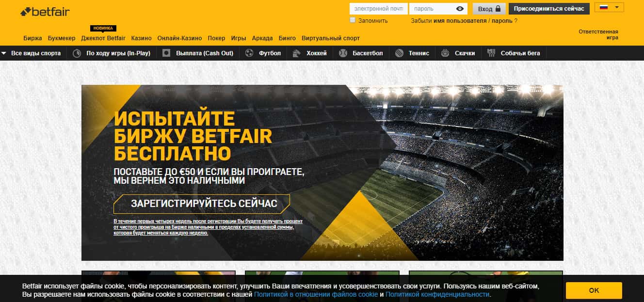Click the Betfair logo
The height and width of the screenshot is (302, 644).
pos(45,12)
